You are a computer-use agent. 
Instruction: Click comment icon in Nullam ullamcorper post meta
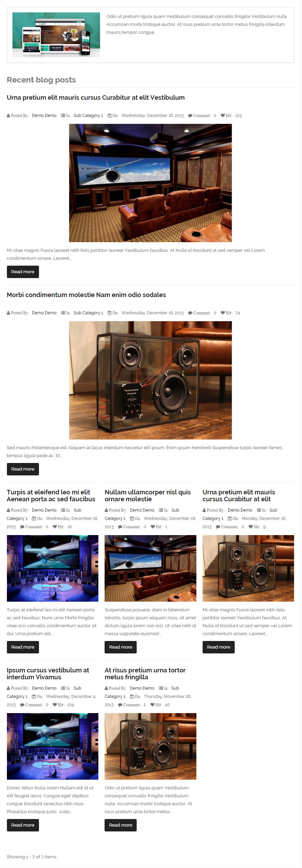[120, 527]
